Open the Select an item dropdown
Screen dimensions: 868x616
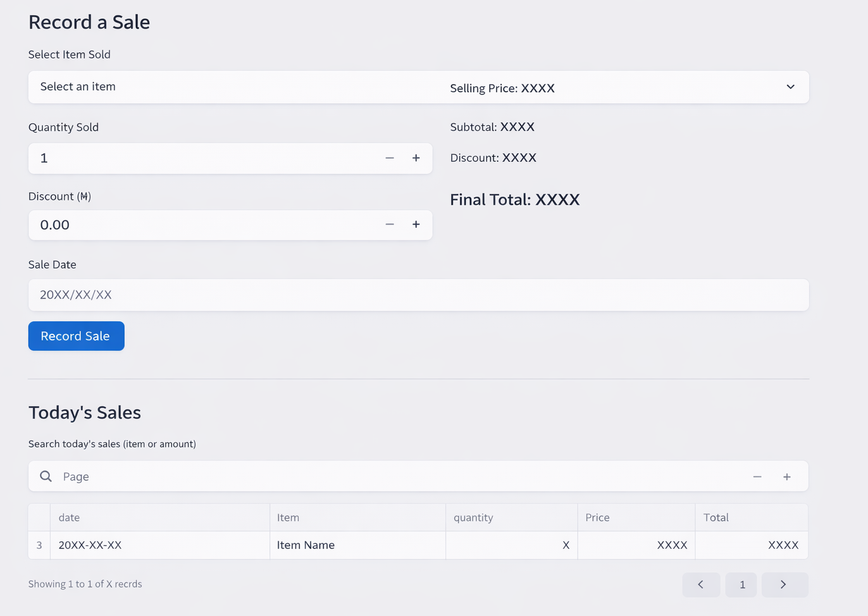pos(418,87)
